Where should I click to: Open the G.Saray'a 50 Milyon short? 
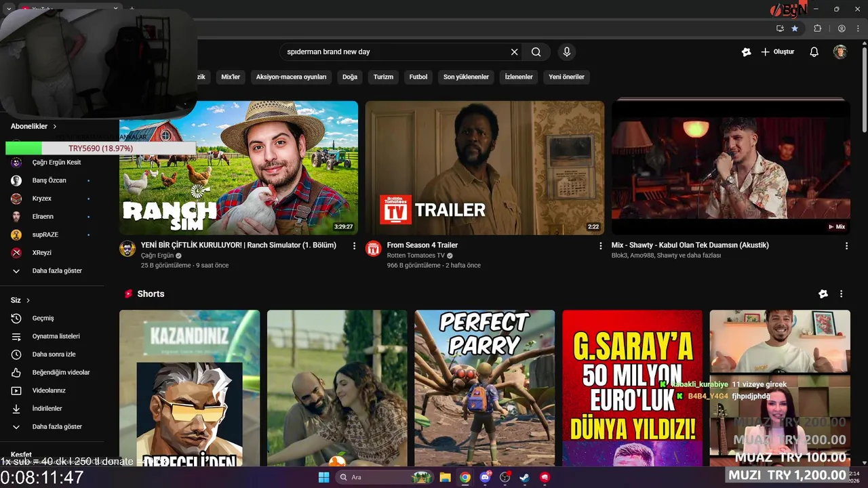point(633,388)
